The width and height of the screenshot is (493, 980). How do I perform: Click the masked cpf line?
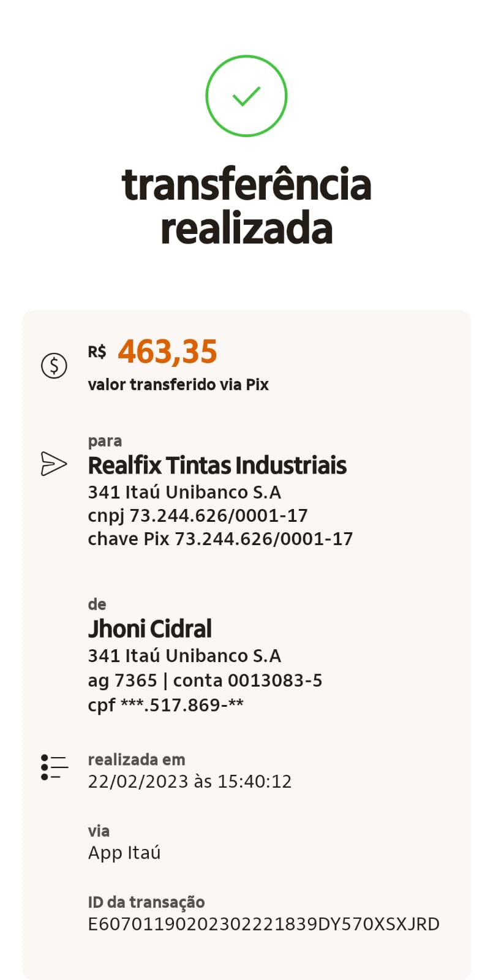coord(165,705)
